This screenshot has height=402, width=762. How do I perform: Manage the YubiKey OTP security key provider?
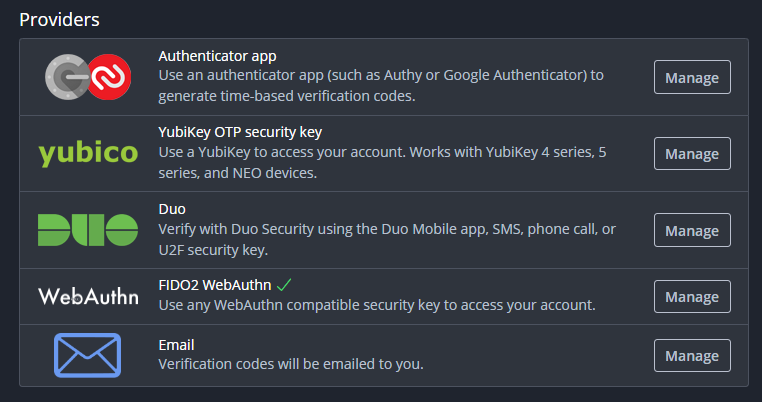click(692, 154)
